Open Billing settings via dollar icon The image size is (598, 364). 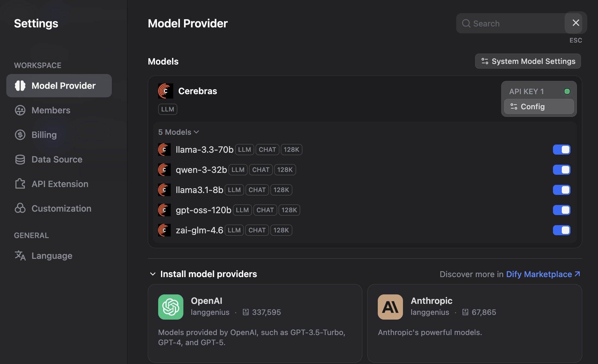point(20,134)
